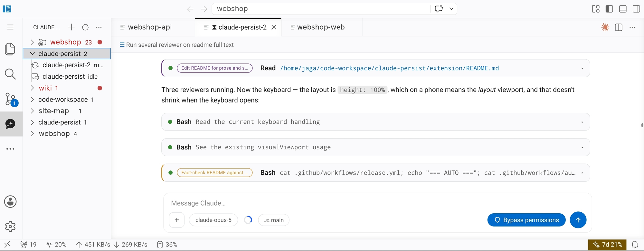This screenshot has width=644, height=251.
Task: Open sidebar more actions ellipsis
Action: [99, 27]
